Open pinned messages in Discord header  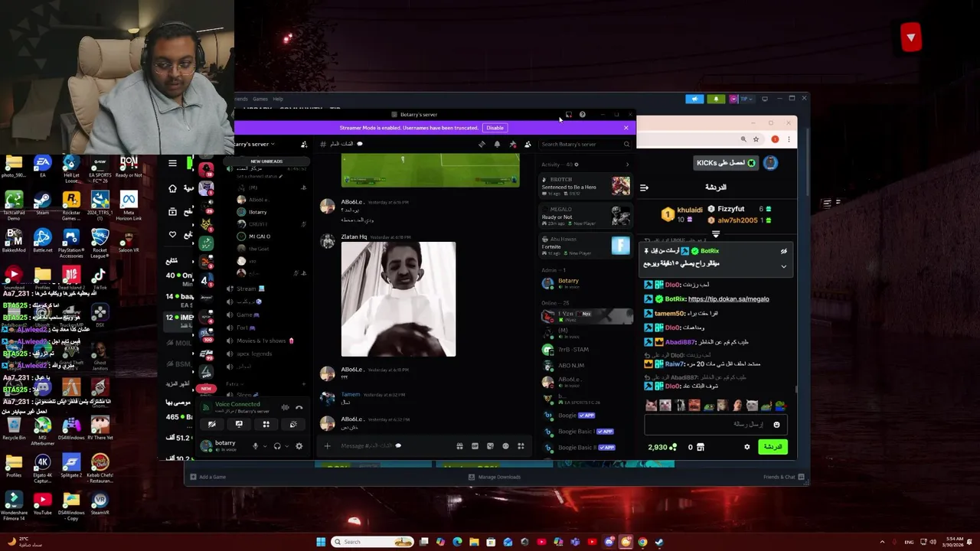(512, 144)
